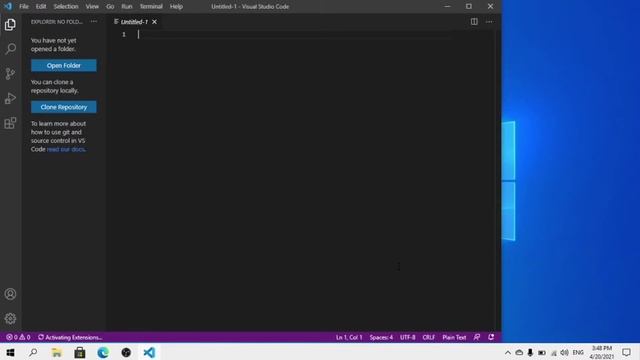This screenshot has height=360, width=640.
Task: Click the Explorer: No Folder header
Action: pos(57,22)
